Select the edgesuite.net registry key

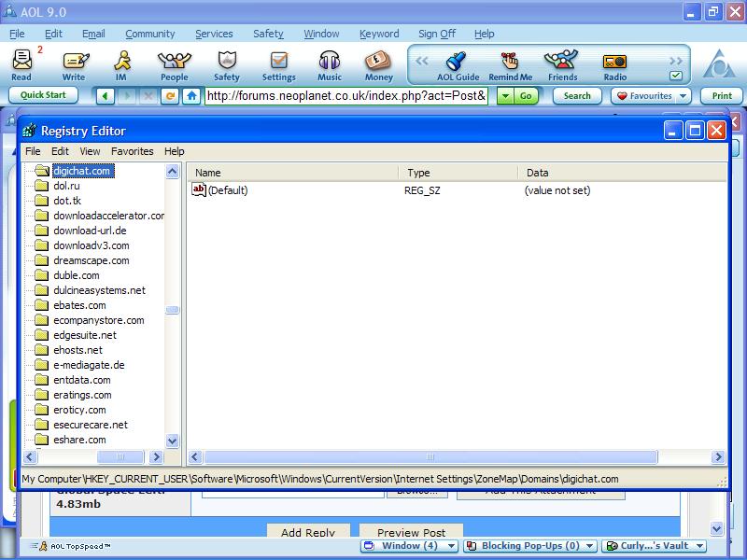(x=85, y=335)
